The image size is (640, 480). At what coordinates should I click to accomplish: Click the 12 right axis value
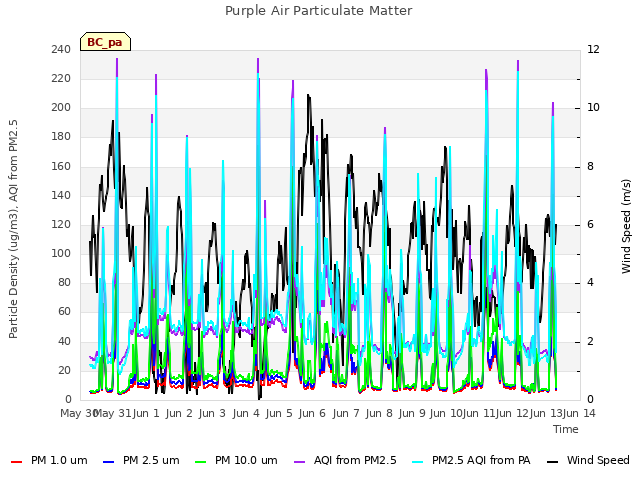pos(593,49)
